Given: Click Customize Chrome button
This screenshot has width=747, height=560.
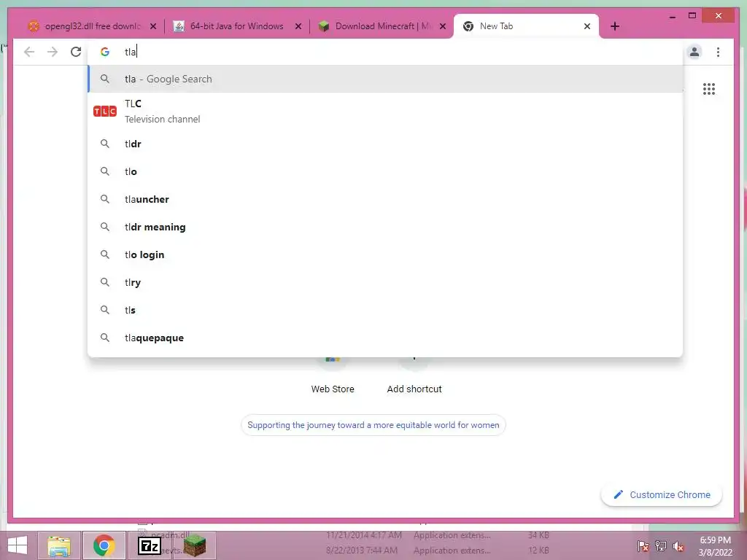Looking at the screenshot, I should click(x=662, y=495).
